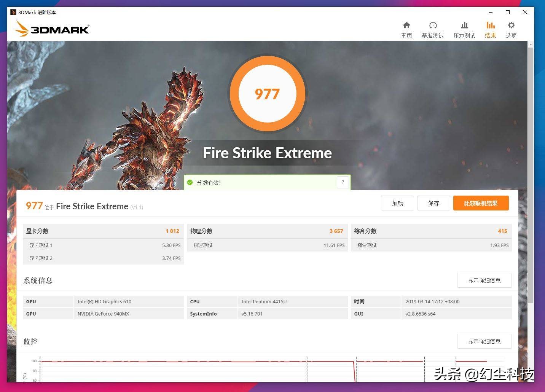The width and height of the screenshot is (545, 392).
Task: Click the scrollbar up arrow
Action: pyautogui.click(x=531, y=45)
